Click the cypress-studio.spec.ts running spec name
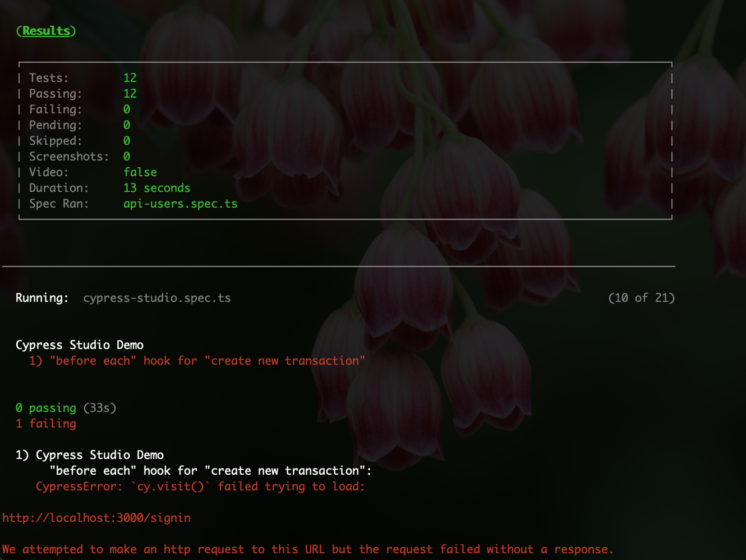The height and width of the screenshot is (560, 746). (x=156, y=298)
